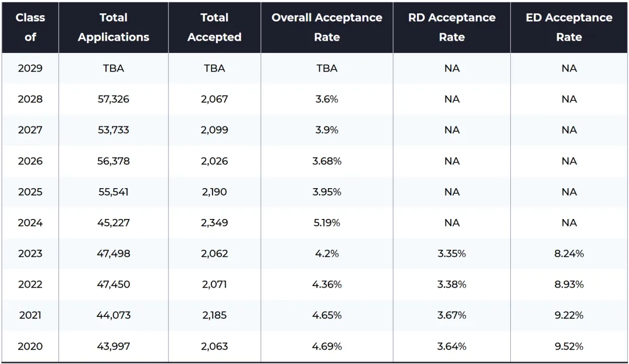Click the 4.2% overall acceptance rate
The width and height of the screenshot is (629, 364).
(x=327, y=253)
